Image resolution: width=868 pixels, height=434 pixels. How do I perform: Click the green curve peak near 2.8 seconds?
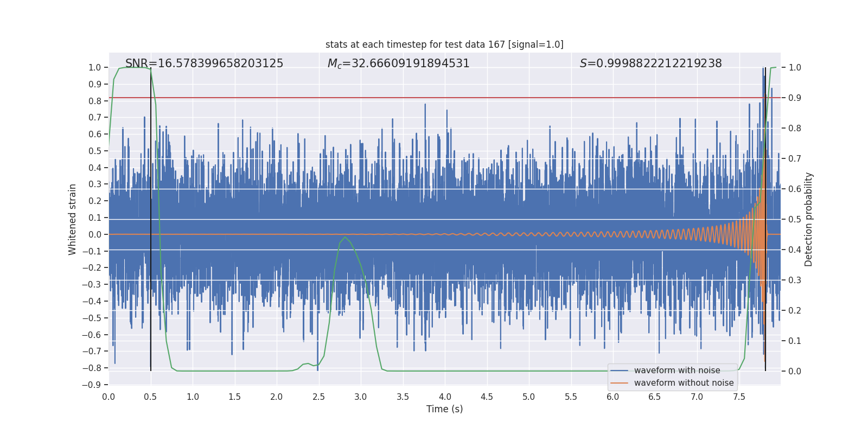point(344,237)
